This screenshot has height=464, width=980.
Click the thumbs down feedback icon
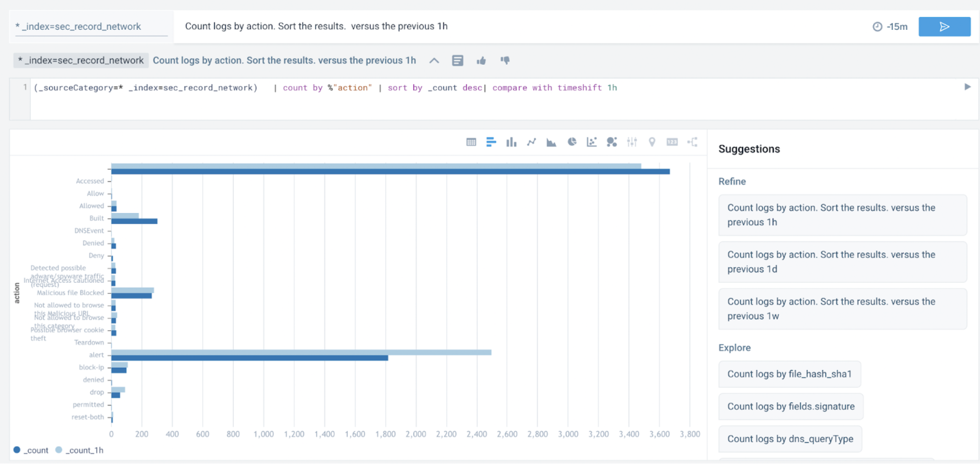click(505, 61)
